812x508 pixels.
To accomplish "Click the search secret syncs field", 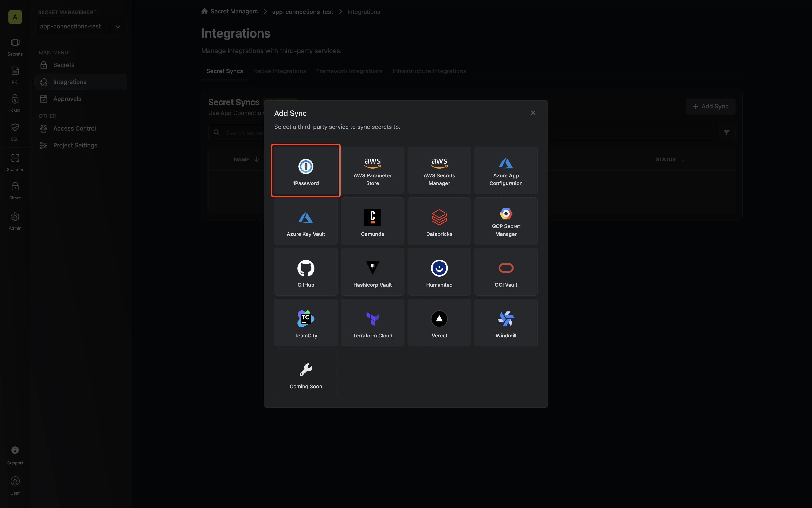I will point(461,133).
